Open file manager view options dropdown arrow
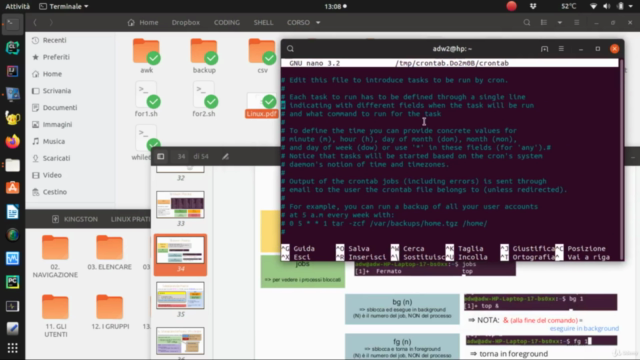The image size is (640, 360). click(560, 22)
